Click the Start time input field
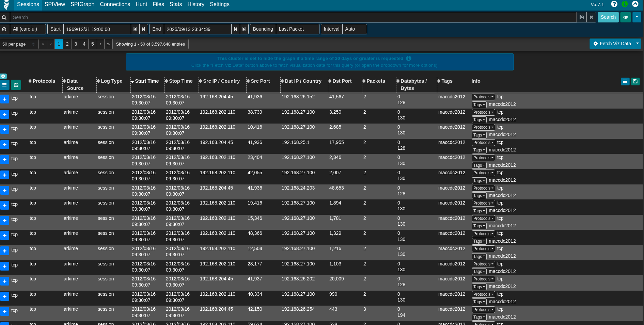 click(x=97, y=29)
